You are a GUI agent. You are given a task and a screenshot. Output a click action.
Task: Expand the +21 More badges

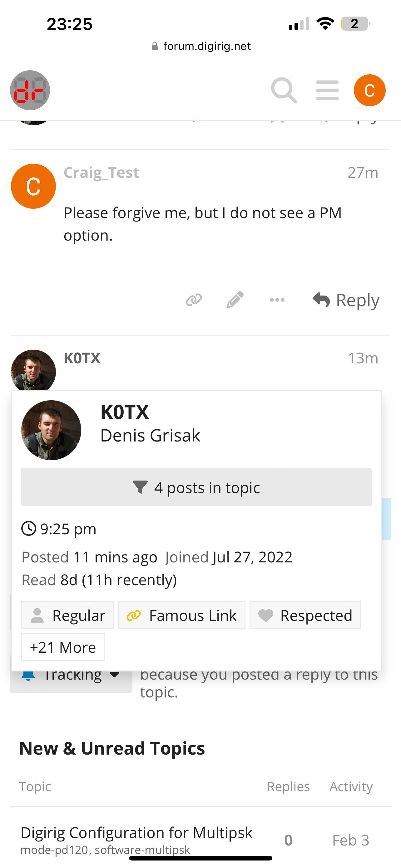point(63,647)
